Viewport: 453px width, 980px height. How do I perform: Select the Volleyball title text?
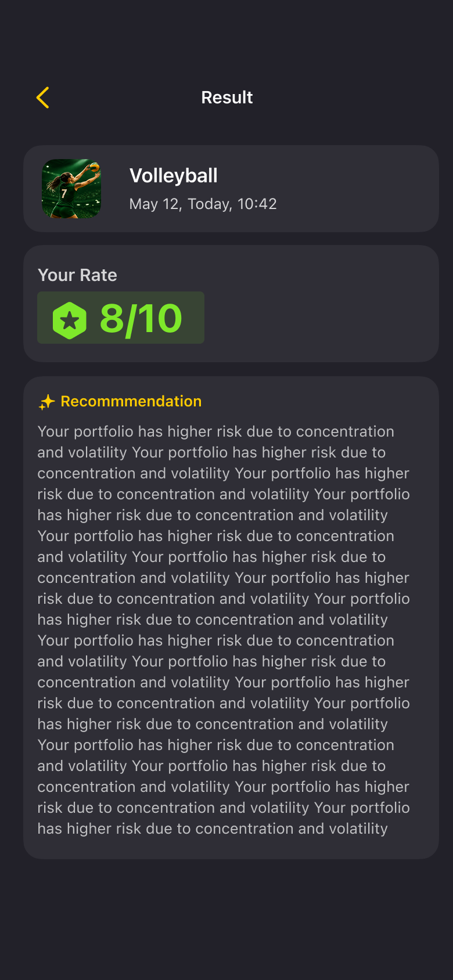(173, 175)
